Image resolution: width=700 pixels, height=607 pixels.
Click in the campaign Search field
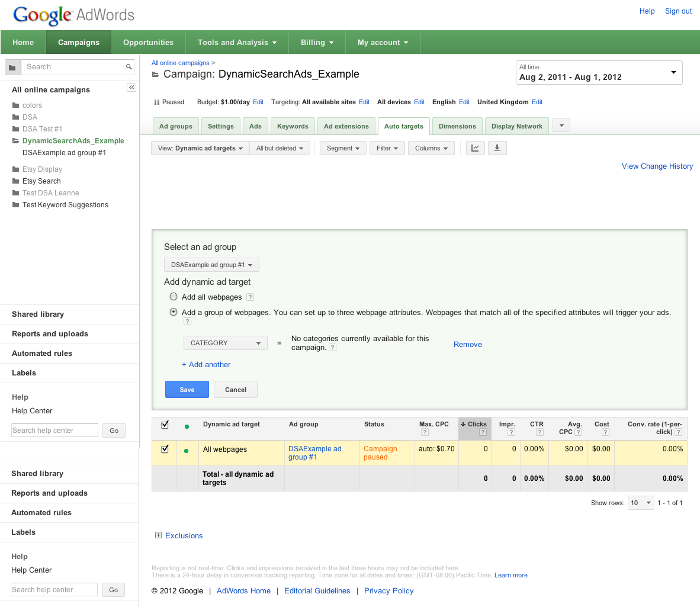[74, 67]
